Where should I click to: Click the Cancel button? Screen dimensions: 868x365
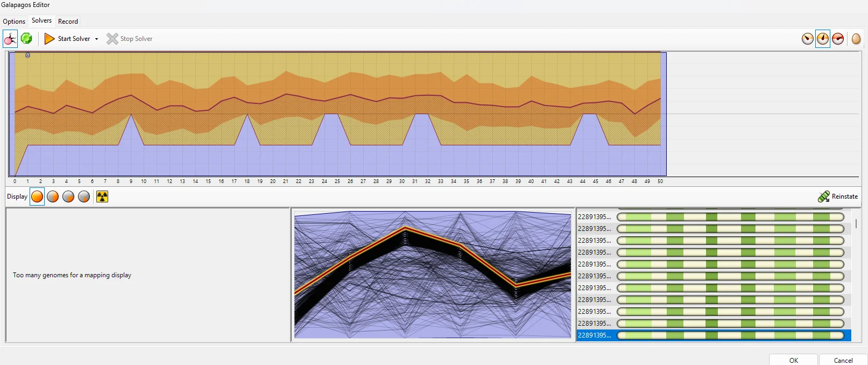coord(843,360)
